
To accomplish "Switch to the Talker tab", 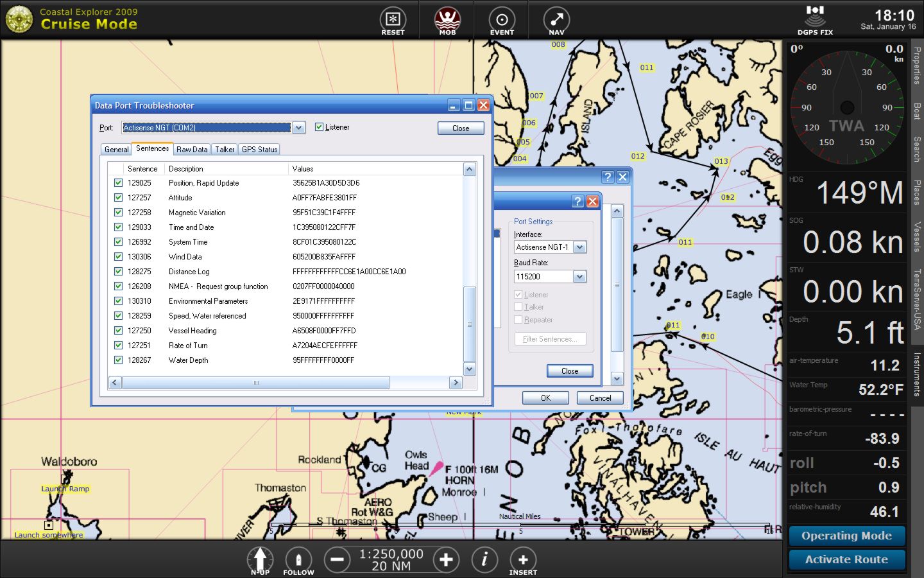I will [x=225, y=150].
